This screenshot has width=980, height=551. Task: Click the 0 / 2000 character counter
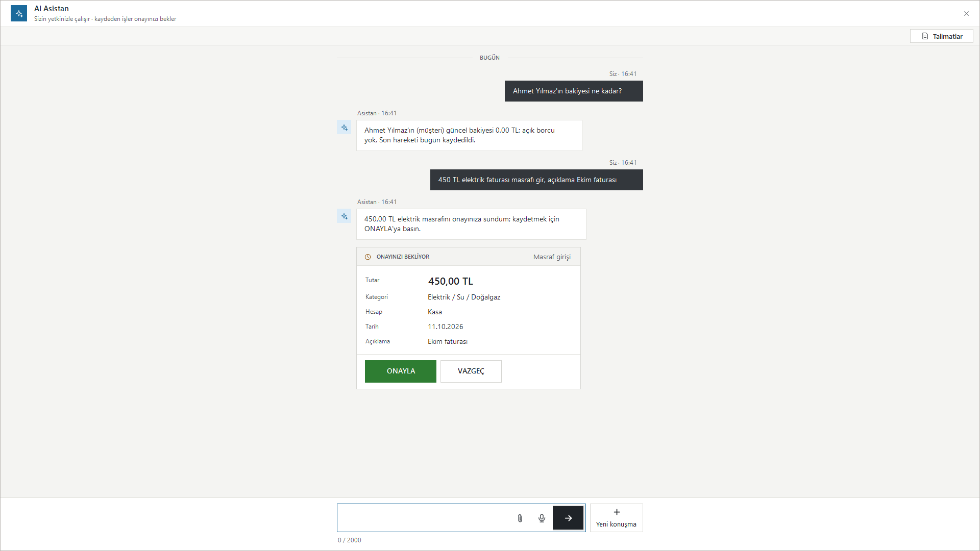[x=350, y=540]
